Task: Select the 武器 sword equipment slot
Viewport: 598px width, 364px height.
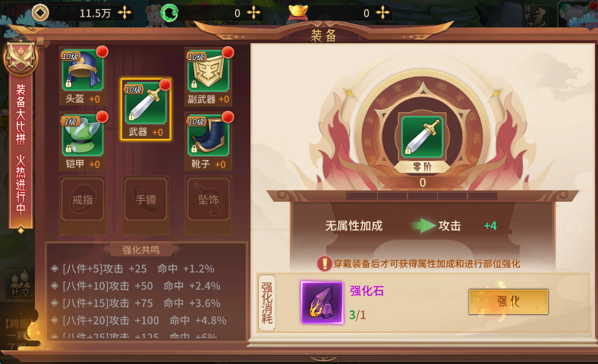Action: tap(146, 109)
